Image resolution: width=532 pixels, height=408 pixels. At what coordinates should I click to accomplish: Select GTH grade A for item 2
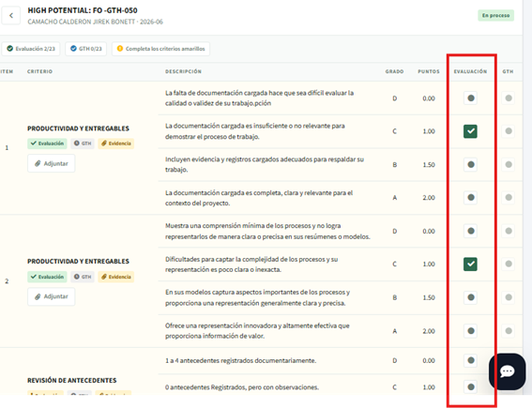(509, 331)
